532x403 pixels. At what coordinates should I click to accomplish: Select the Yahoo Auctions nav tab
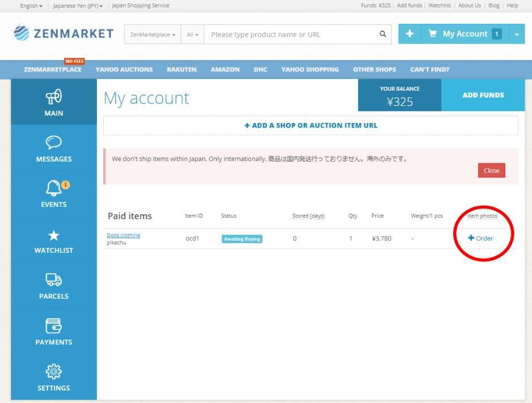pyautogui.click(x=124, y=69)
